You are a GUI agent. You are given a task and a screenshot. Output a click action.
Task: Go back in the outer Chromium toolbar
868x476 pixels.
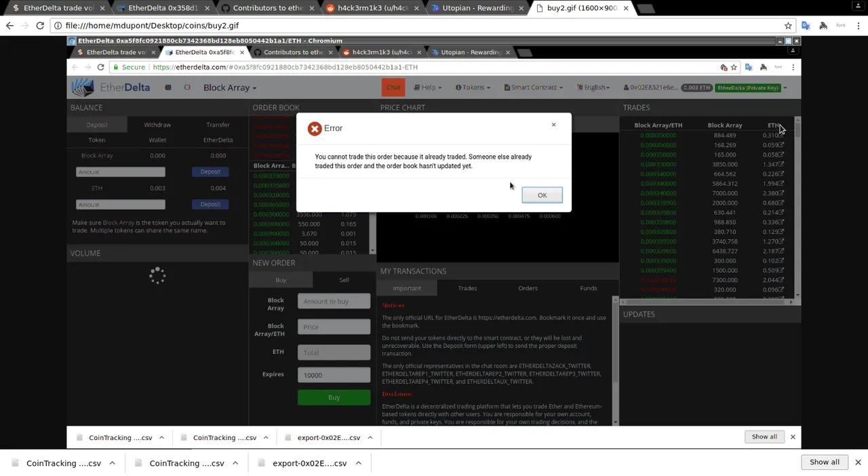9,25
